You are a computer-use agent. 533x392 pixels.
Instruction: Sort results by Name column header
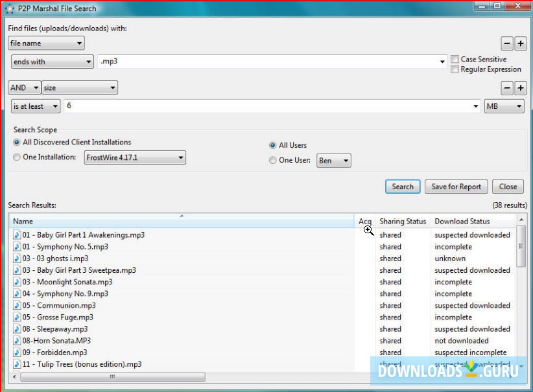(181, 221)
